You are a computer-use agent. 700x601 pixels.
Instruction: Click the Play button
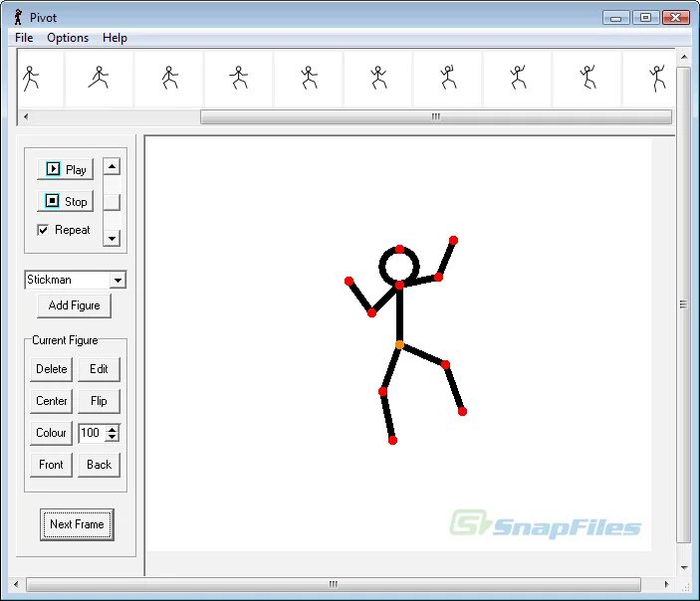tap(66, 169)
